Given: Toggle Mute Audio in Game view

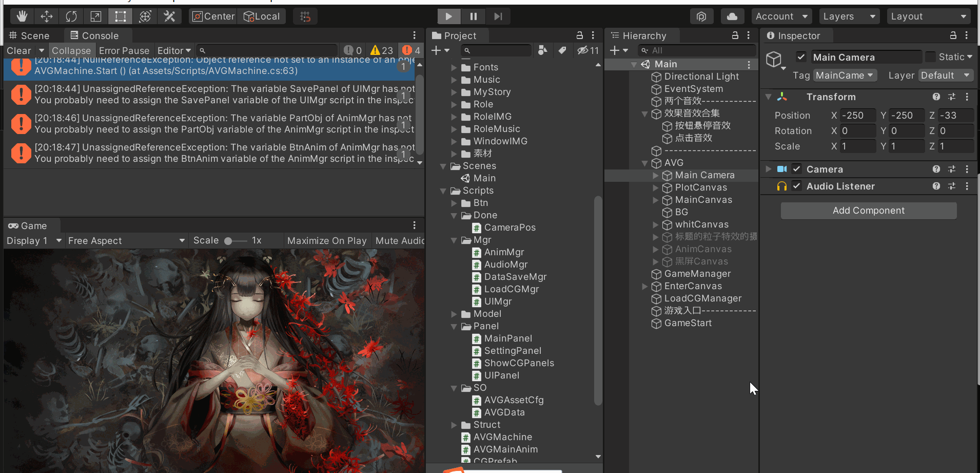Looking at the screenshot, I should pyautogui.click(x=400, y=240).
